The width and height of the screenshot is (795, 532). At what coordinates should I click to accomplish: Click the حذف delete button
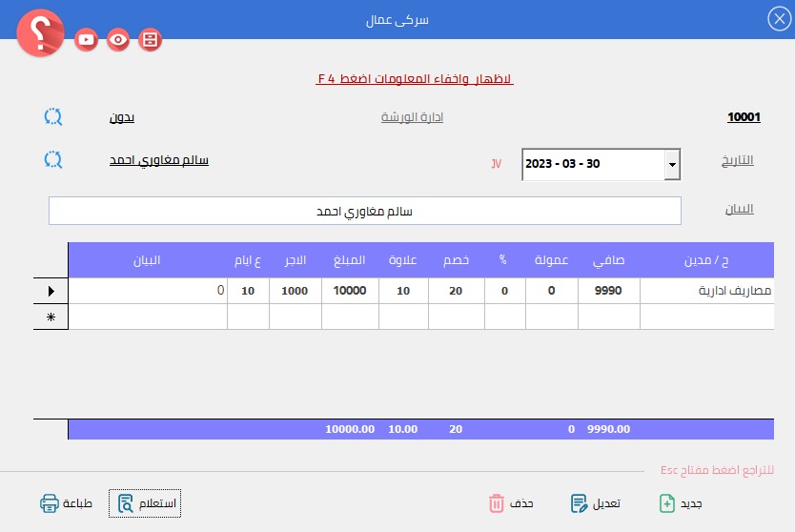click(x=510, y=503)
